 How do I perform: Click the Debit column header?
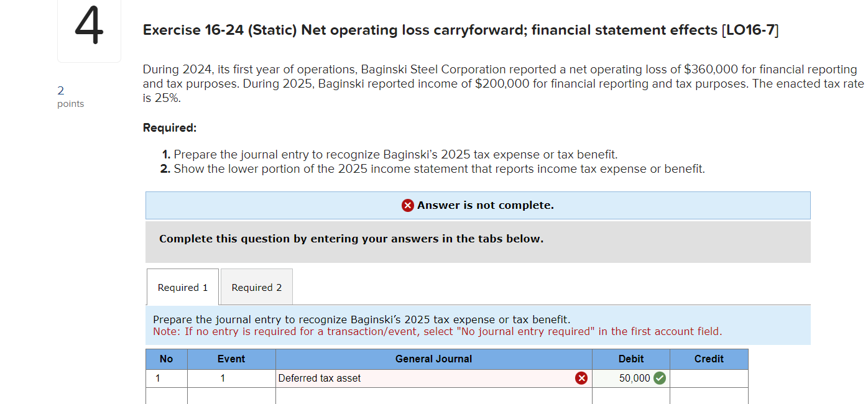pos(631,359)
